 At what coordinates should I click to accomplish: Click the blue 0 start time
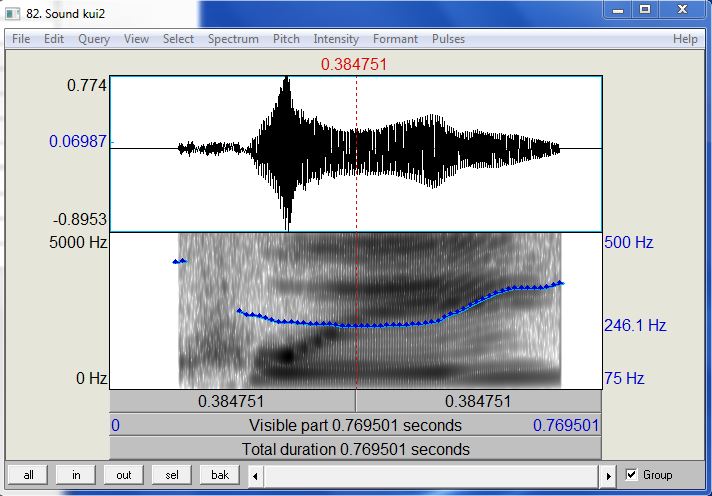coord(115,426)
